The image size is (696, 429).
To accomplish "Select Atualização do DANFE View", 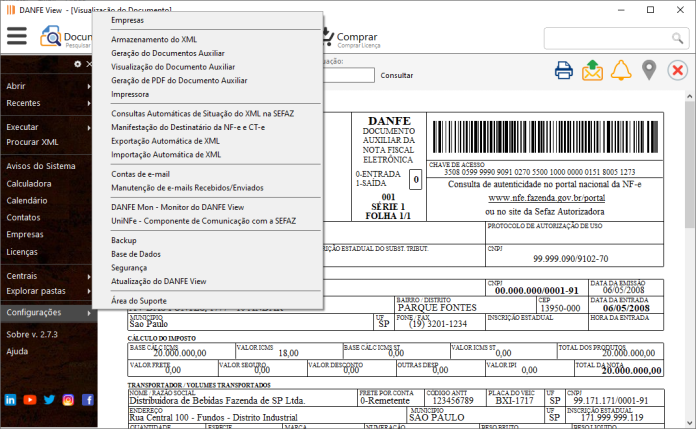I will click(158, 282).
